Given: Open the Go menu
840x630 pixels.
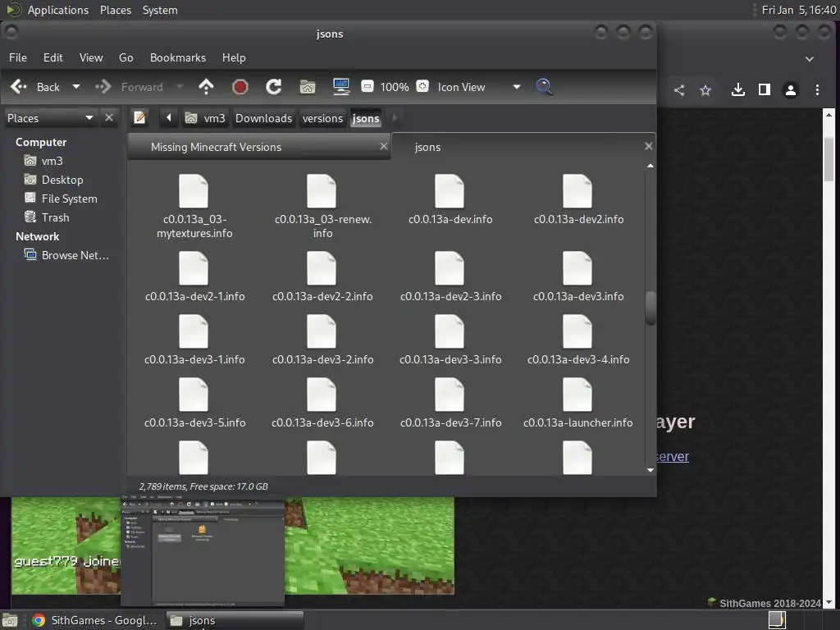Looking at the screenshot, I should (126, 57).
